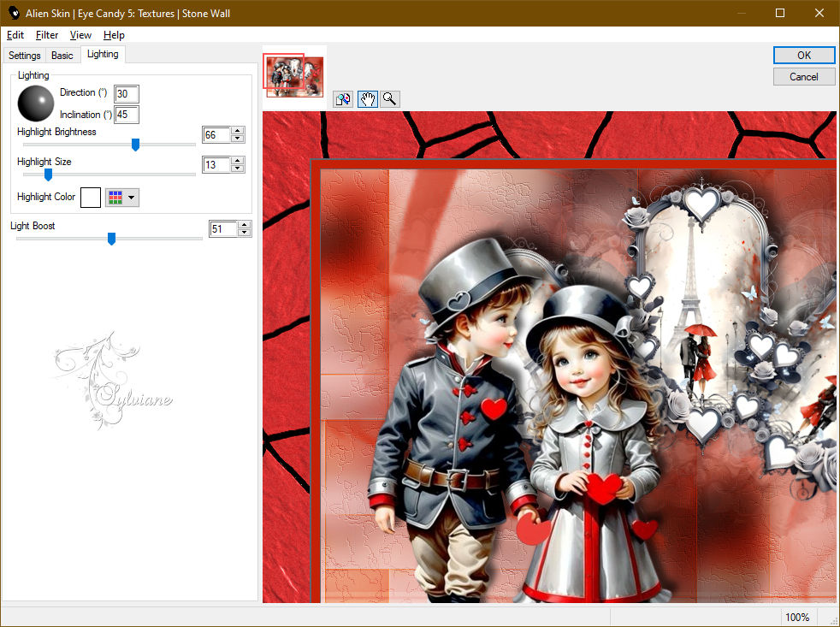The height and width of the screenshot is (627, 840).
Task: Select the Lighting tab
Action: [103, 54]
